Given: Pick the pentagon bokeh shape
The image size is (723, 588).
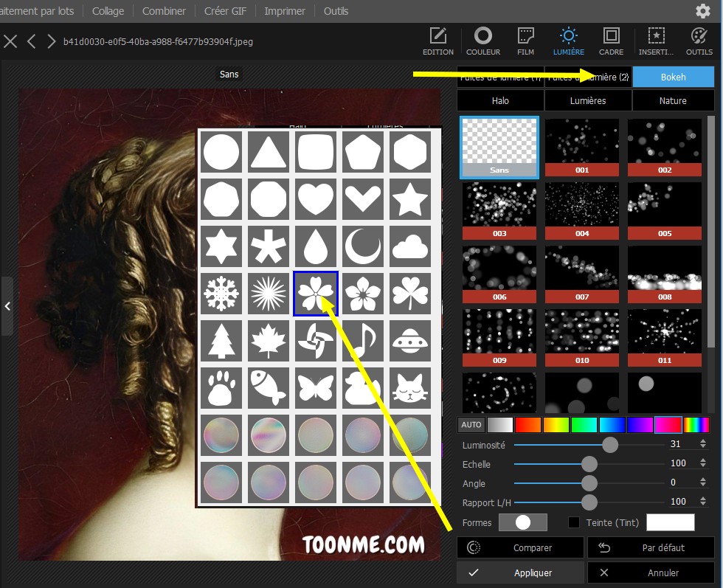Looking at the screenshot, I should coord(363,152).
